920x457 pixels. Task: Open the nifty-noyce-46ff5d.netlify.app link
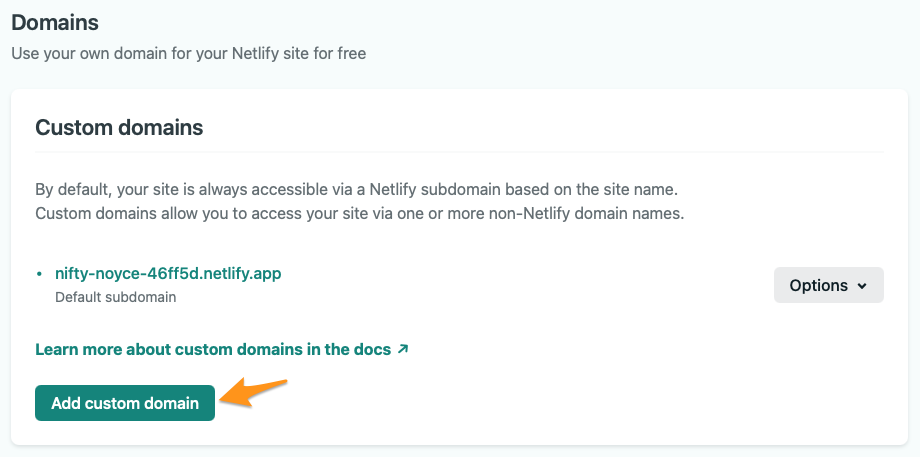click(168, 273)
